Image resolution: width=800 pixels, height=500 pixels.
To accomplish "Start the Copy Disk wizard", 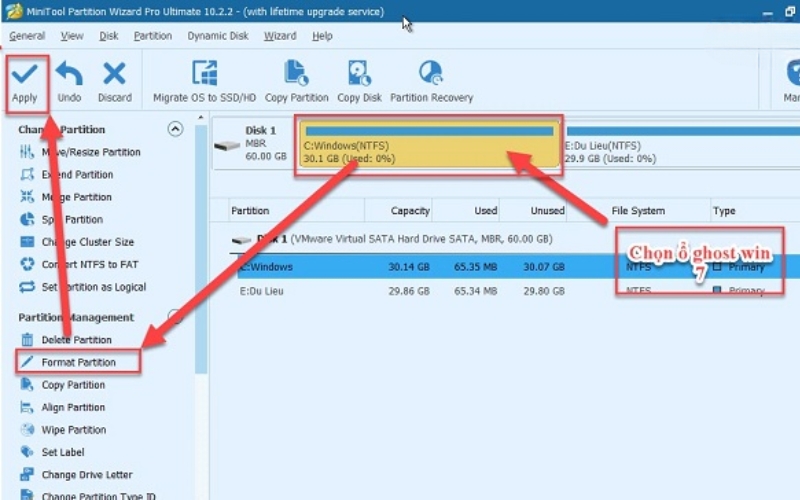I will [x=359, y=80].
